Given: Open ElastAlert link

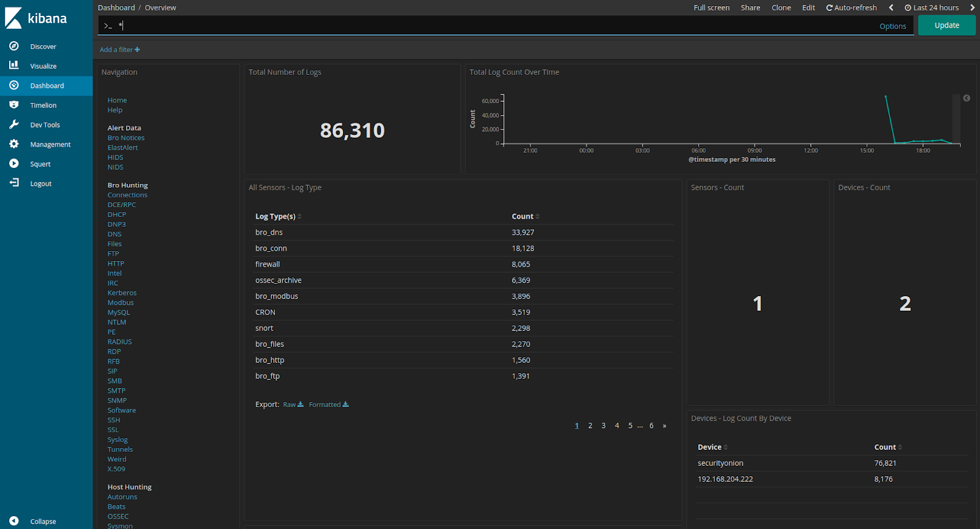Looking at the screenshot, I should click(x=123, y=148).
